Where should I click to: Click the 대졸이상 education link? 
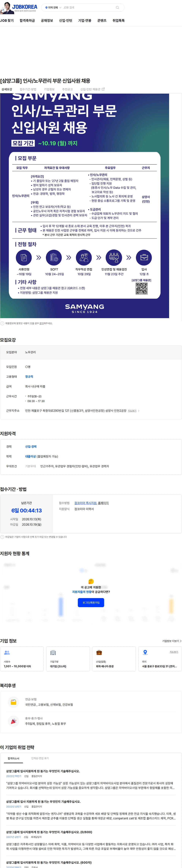(30, 457)
